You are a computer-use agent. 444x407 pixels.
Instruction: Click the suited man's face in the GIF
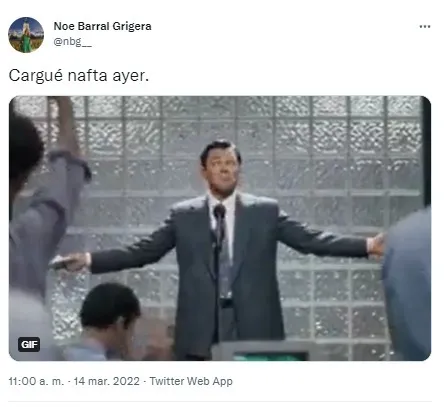tap(222, 172)
